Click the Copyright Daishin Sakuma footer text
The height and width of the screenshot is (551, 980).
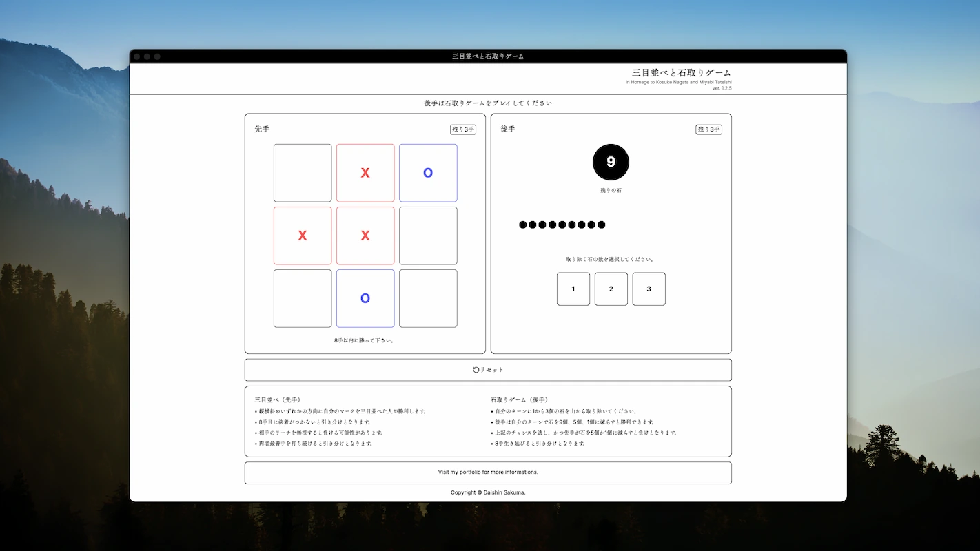pos(488,492)
